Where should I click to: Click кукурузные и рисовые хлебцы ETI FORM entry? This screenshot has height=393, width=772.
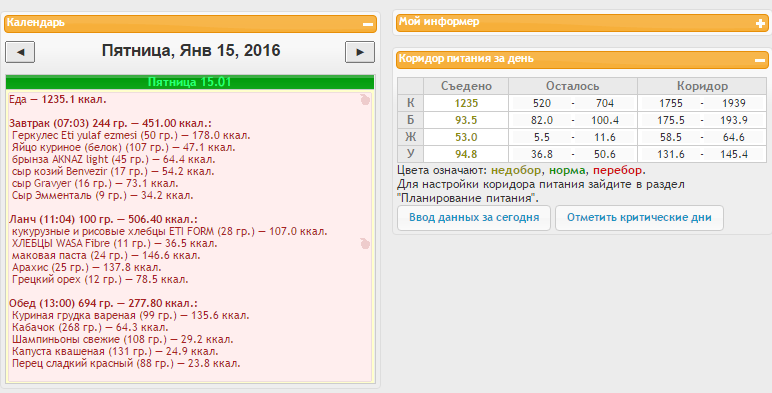click(x=169, y=231)
